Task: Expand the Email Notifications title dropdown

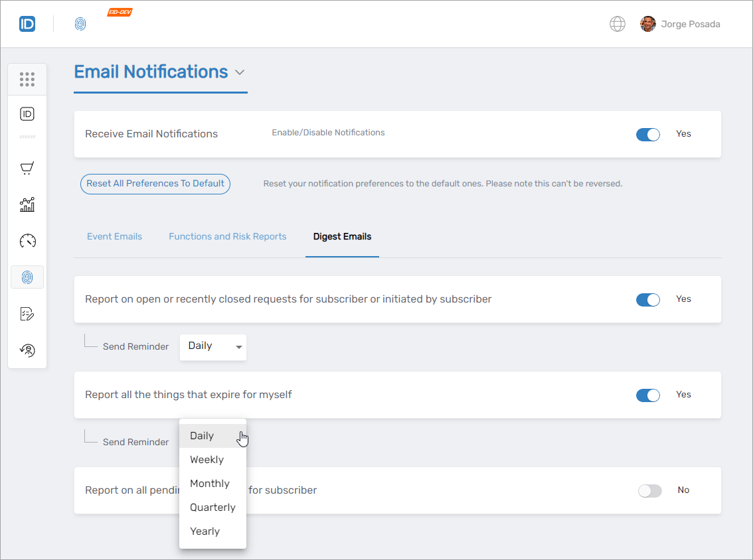Action: click(x=240, y=72)
